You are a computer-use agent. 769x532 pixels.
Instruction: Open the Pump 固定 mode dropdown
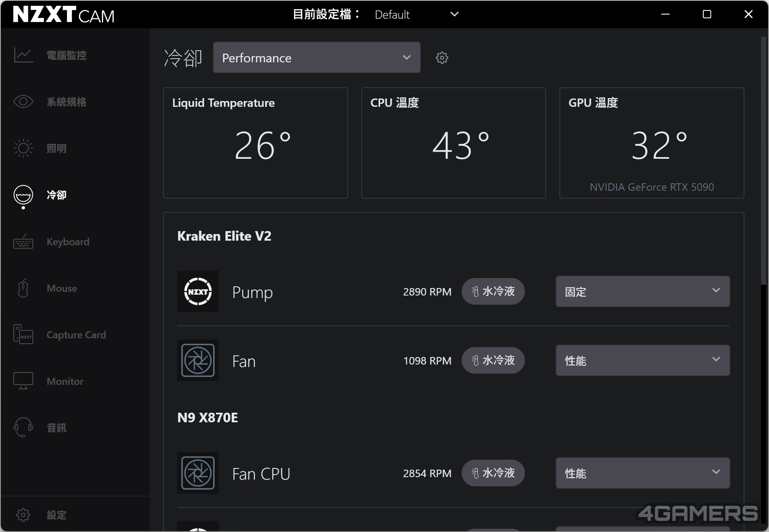(643, 291)
